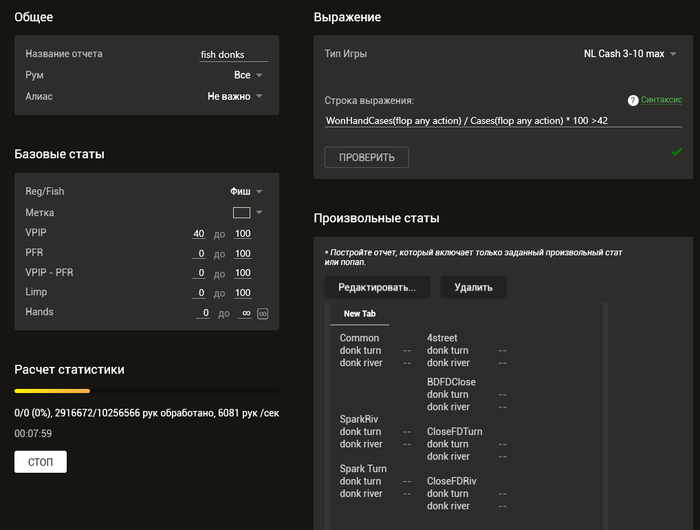The image size is (700, 530).
Task: Open the Рум dropdown
Action: [248, 75]
